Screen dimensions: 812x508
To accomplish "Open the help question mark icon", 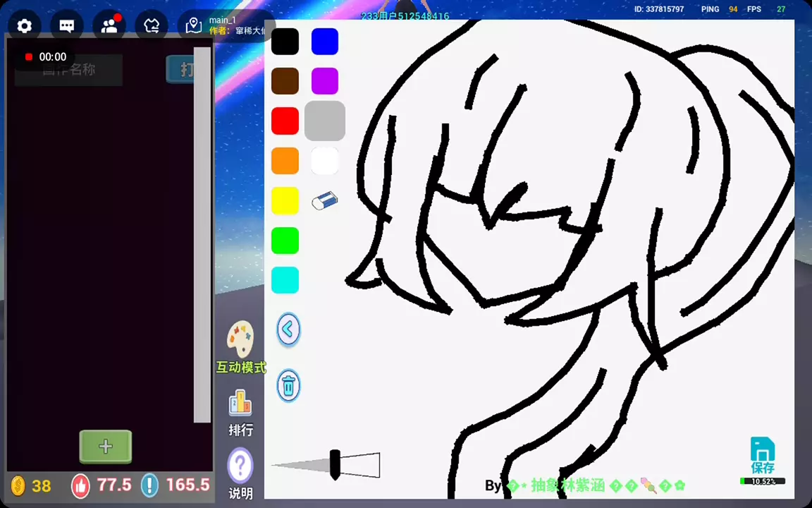I will 240,466.
